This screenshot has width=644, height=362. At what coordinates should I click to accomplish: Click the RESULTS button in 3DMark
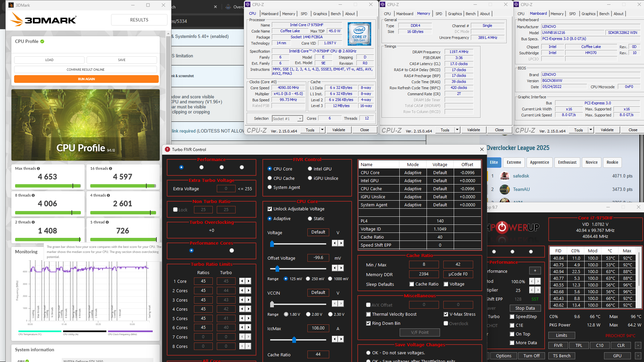[139, 20]
